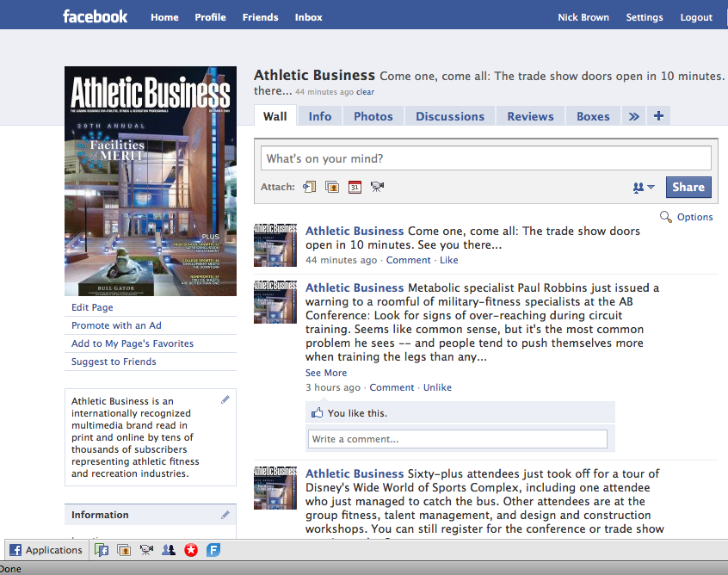The image size is (728, 575).
Task: Unlike the Paul Robbins post
Action: (437, 387)
